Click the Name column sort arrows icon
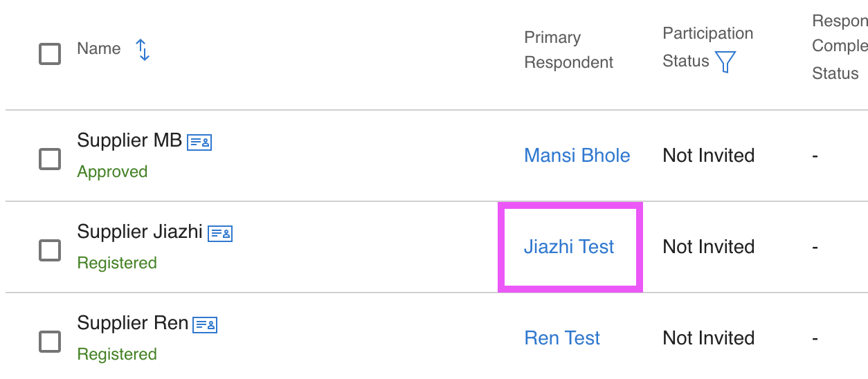This screenshot has height=379, width=868. coord(143,50)
